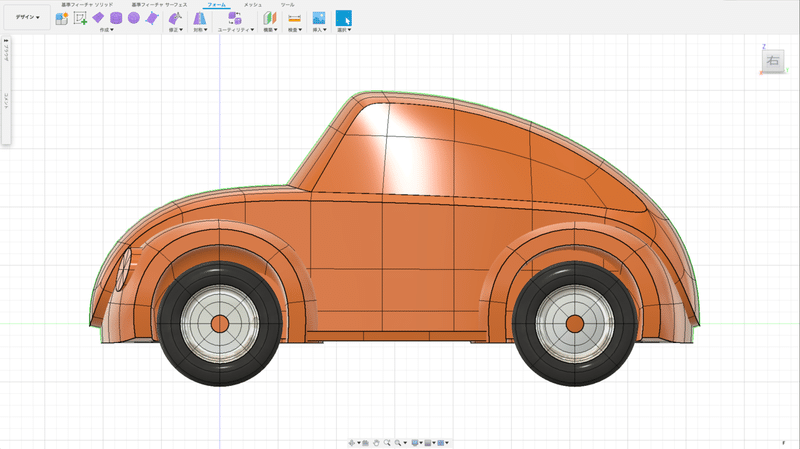Click the Create Sketch icon
800x449 pixels.
coord(80,18)
